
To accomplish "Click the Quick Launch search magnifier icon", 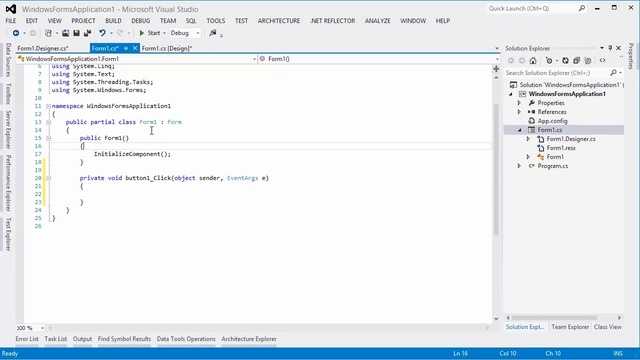I will (x=582, y=9).
